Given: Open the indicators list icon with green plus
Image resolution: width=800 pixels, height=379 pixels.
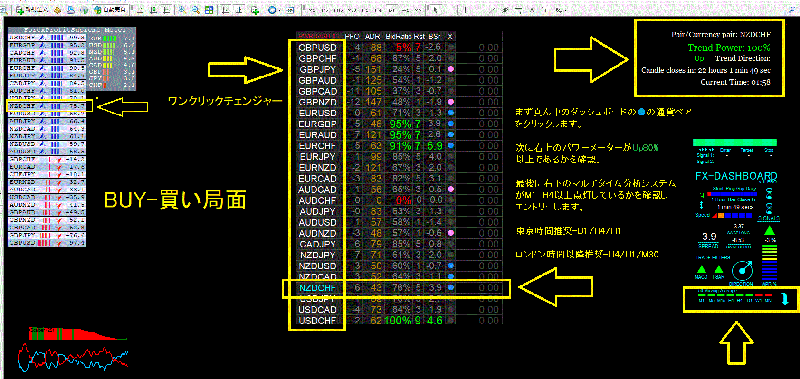Looking at the screenshot, I should point(255,10).
